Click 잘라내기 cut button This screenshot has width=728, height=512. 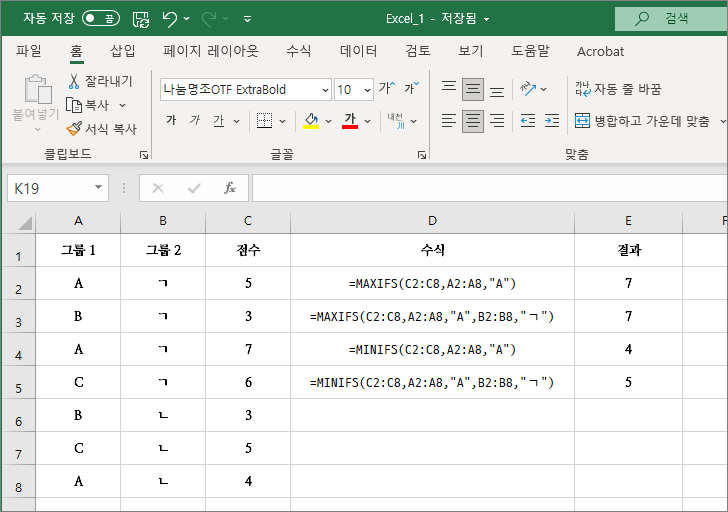100,81
